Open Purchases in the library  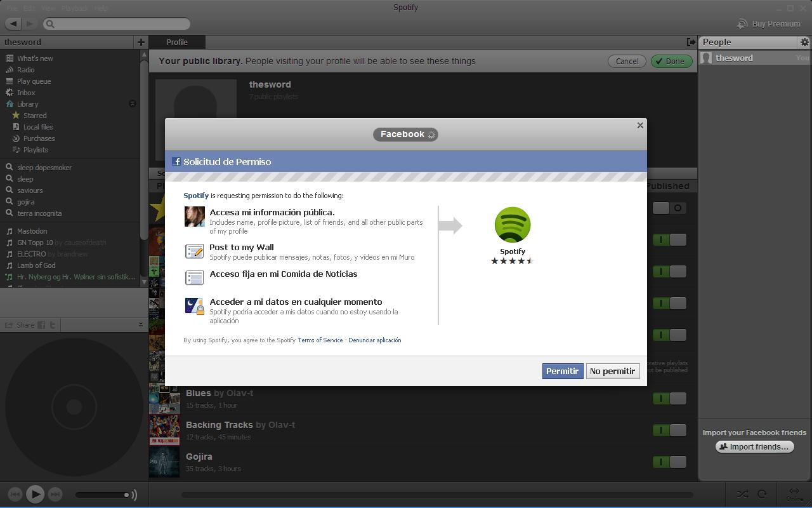coord(39,138)
